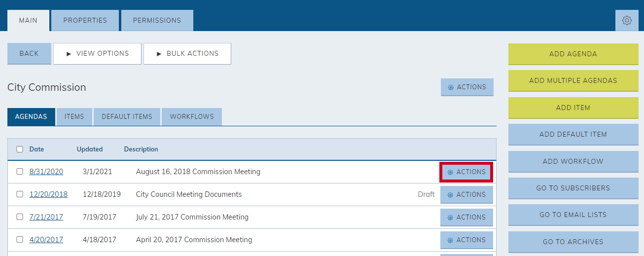Check the box for agenda 12/20/2018
The image size is (644, 256).
pyautogui.click(x=20, y=194)
